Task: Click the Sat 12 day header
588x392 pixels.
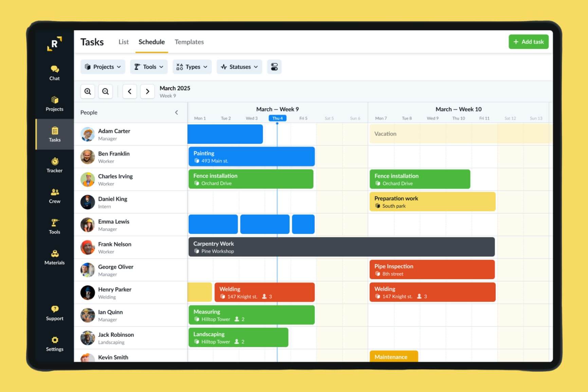Action: pyautogui.click(x=510, y=118)
